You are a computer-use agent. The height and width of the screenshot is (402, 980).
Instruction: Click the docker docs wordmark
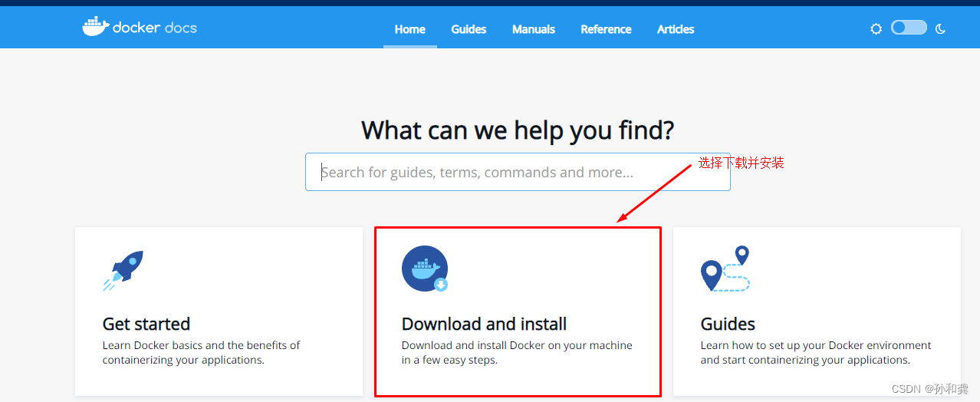155,28
